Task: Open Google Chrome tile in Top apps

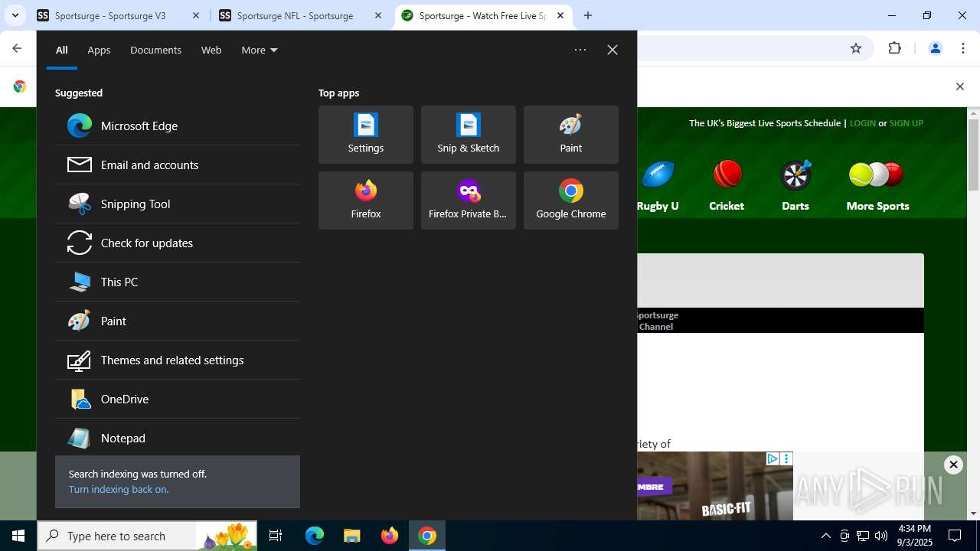Action: [x=571, y=201]
